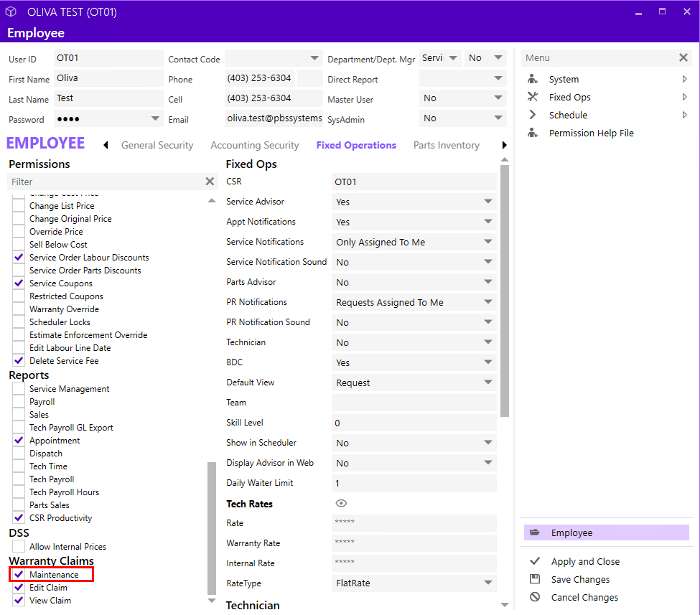Click the Cancel Changes circle-slash icon
The width and height of the screenshot is (700, 615).
tap(535, 597)
